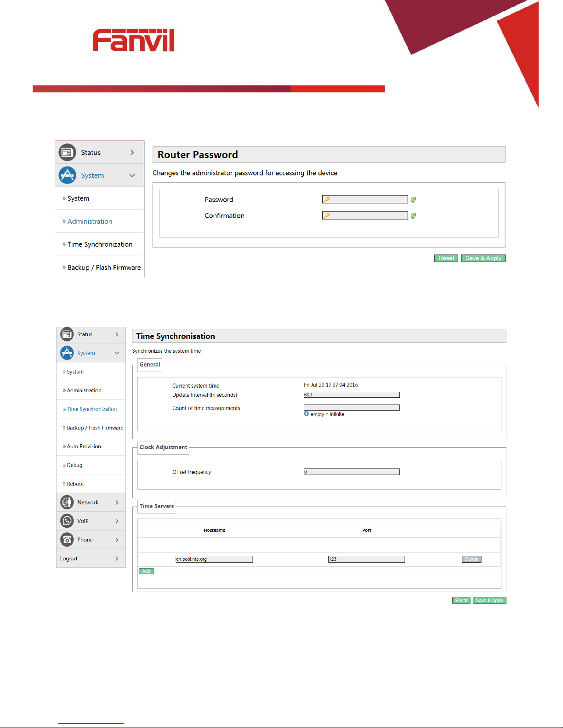The image size is (563, 728).
Task: Open Administration in Time Synchronisation screenshot sidebar
Action: (82, 390)
